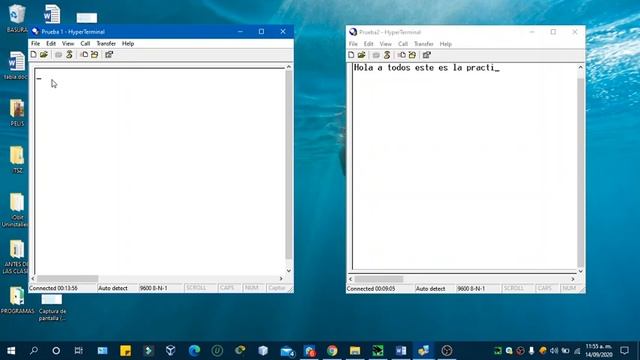The height and width of the screenshot is (360, 640).
Task: Select 'tabla.doc' Word file on desktop
Action: tap(16, 65)
